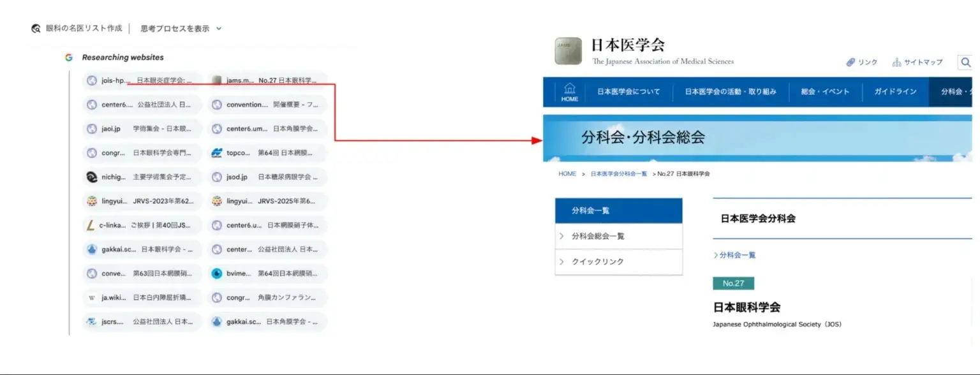The width and height of the screenshot is (980, 375).
Task: Open site search via the magnifier icon
Action: tap(965, 62)
